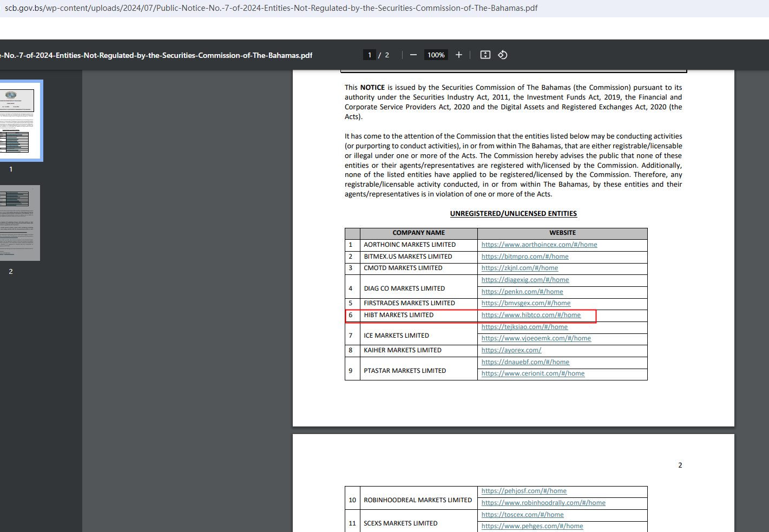Open the www.vjoeoemk.com link
The image size is (769, 532).
click(x=536, y=338)
